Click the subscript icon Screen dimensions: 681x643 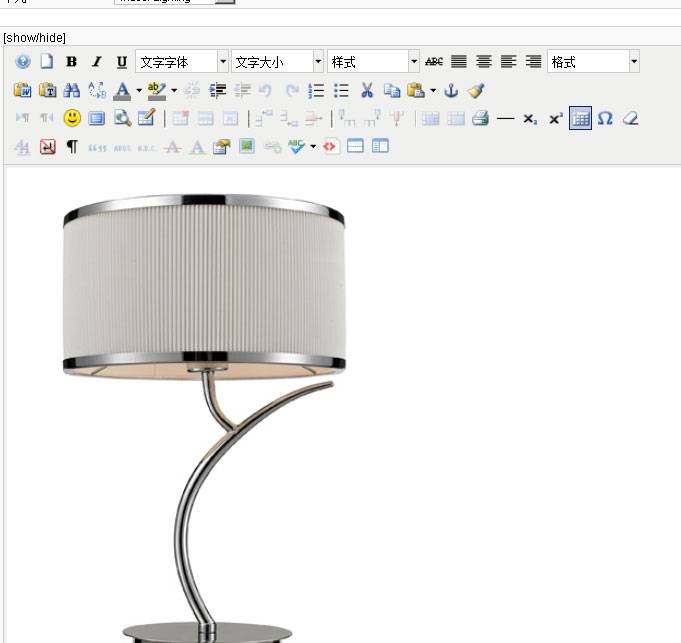pos(530,118)
